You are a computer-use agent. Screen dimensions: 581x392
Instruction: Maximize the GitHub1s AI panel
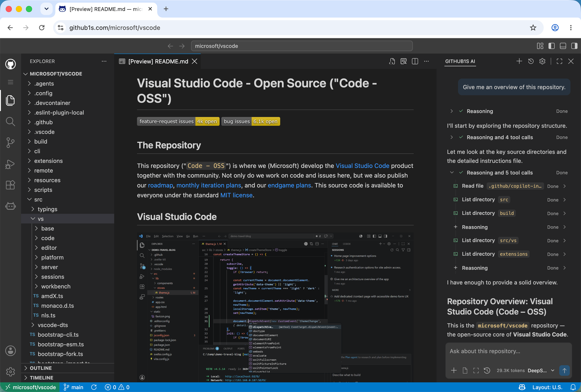tap(559, 61)
